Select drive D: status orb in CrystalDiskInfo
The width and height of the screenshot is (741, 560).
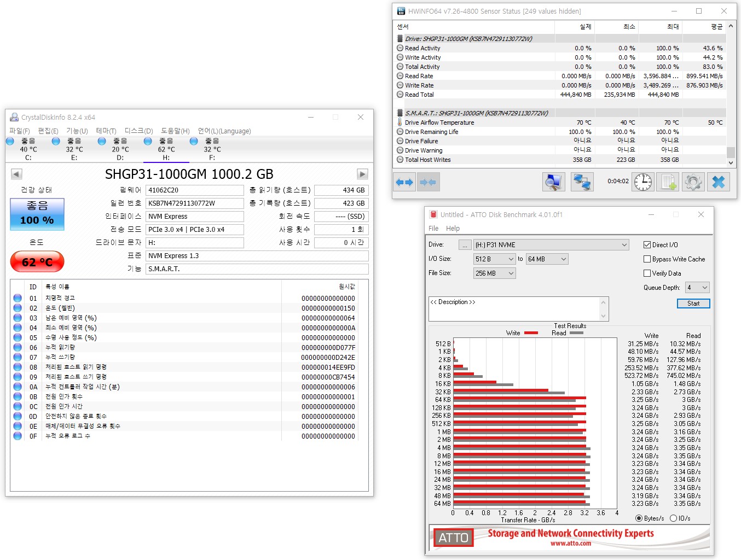point(102,141)
